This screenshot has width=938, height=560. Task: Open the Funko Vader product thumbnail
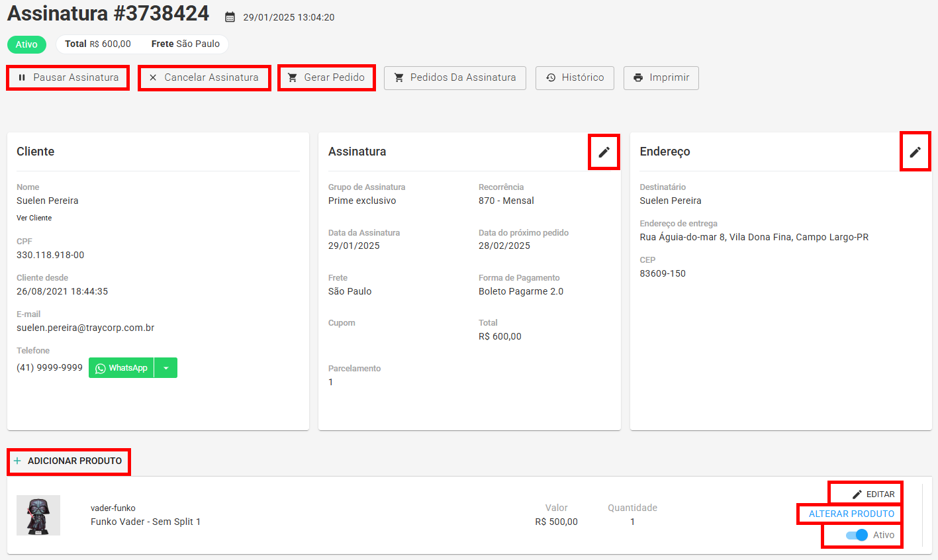coord(38,515)
